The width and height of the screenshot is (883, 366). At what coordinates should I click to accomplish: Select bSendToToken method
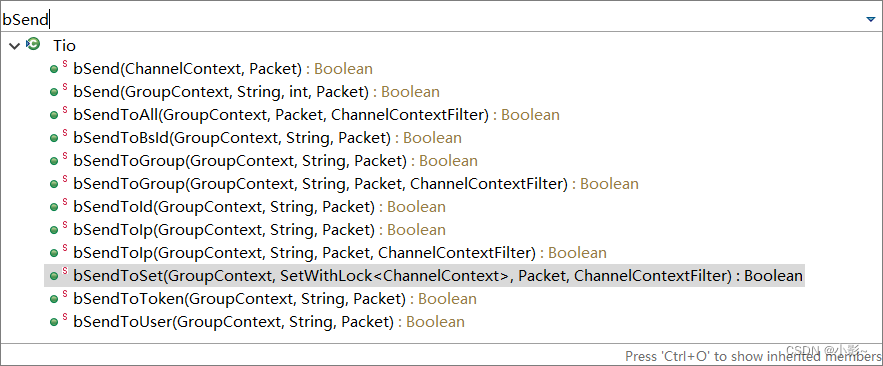(275, 299)
